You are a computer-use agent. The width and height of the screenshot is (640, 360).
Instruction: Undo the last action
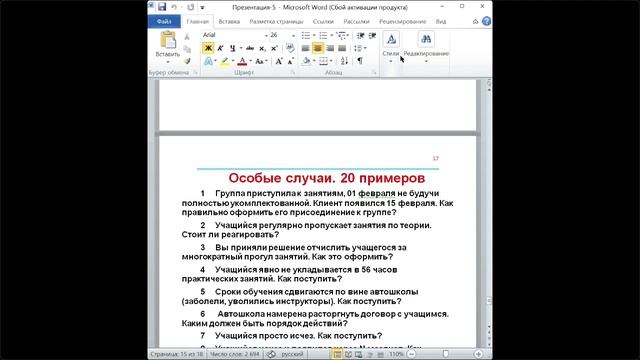[x=174, y=7]
